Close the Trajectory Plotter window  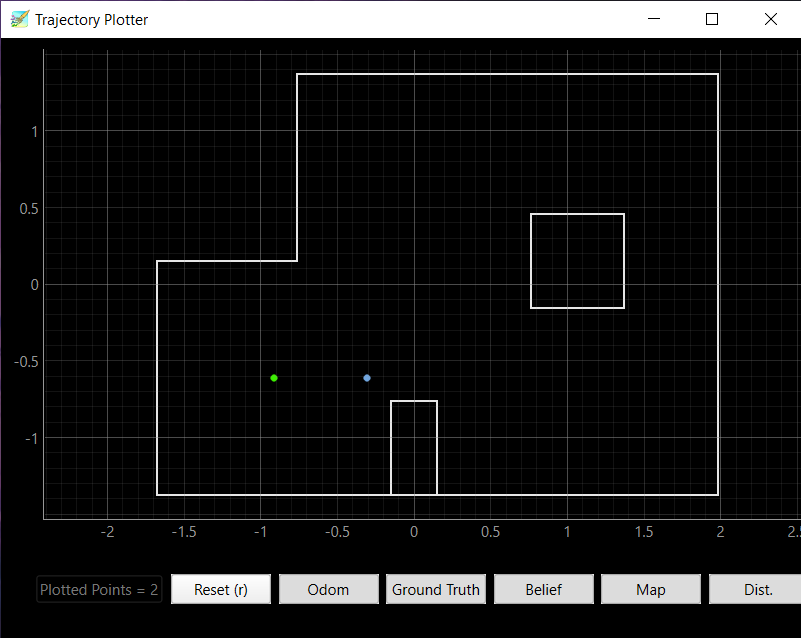pos(771,19)
